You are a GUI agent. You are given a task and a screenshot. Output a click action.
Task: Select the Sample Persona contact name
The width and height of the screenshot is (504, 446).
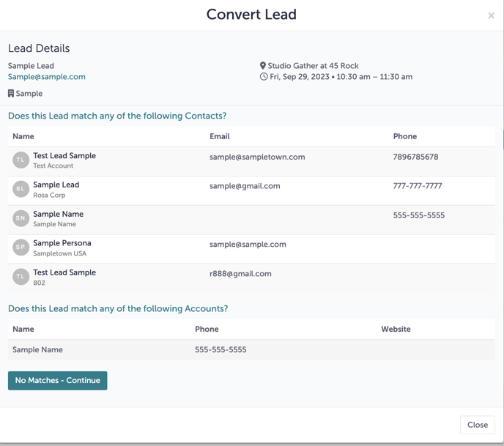[x=62, y=243]
